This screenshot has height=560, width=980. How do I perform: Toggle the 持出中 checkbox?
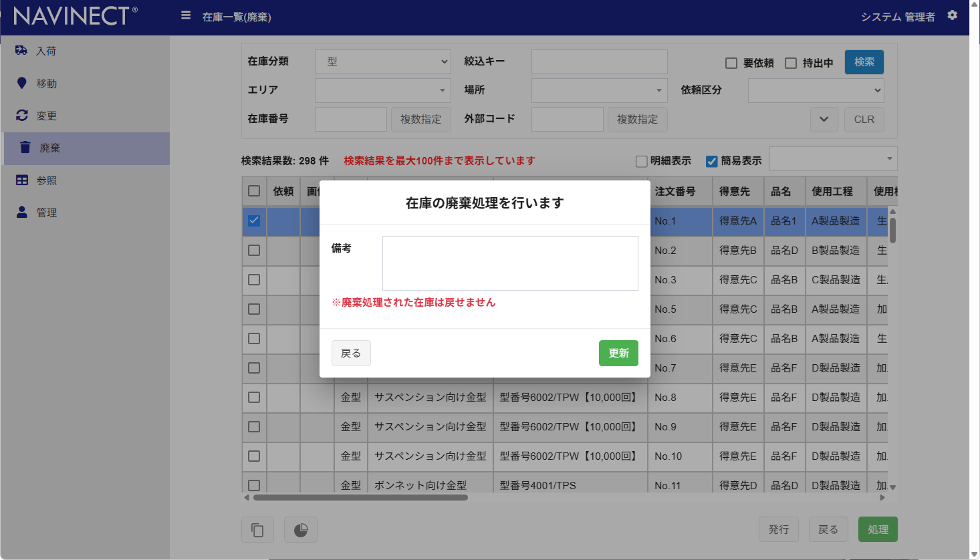(791, 63)
